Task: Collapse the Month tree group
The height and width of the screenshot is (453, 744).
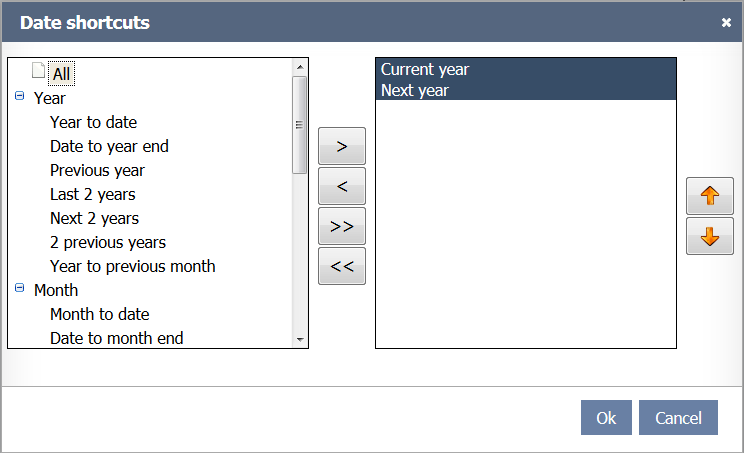Action: [x=20, y=290]
